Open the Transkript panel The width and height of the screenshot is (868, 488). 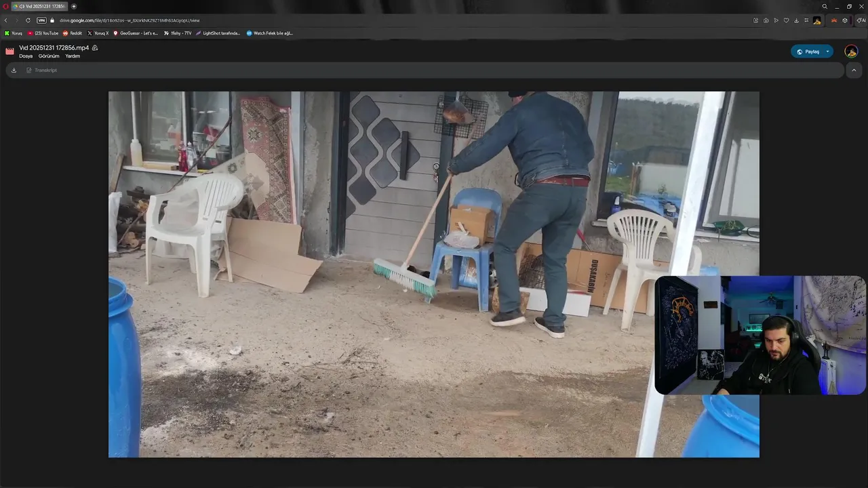[x=41, y=70]
